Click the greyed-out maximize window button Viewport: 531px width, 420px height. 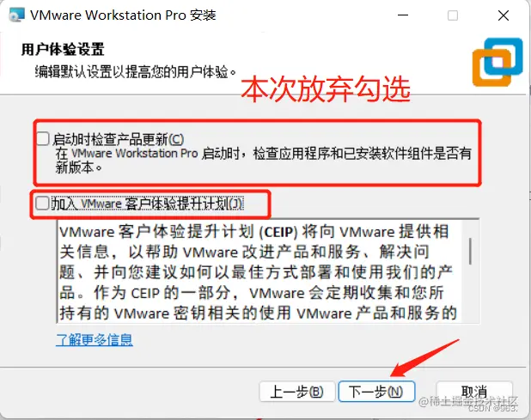(453, 15)
